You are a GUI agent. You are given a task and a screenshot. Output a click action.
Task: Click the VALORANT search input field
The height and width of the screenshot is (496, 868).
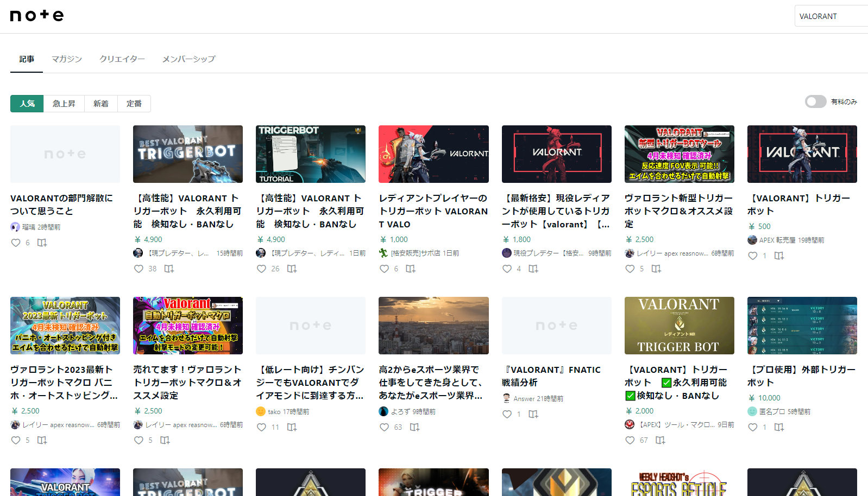pos(831,16)
